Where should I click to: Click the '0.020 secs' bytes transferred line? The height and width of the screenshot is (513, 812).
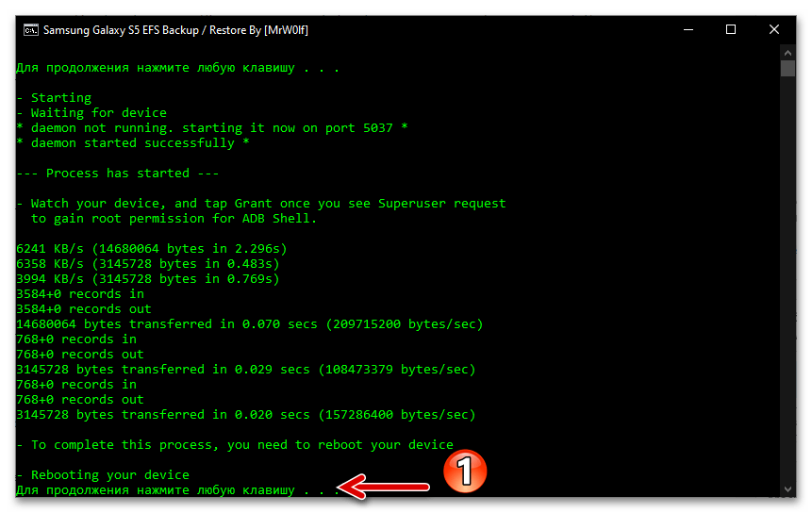(x=246, y=415)
